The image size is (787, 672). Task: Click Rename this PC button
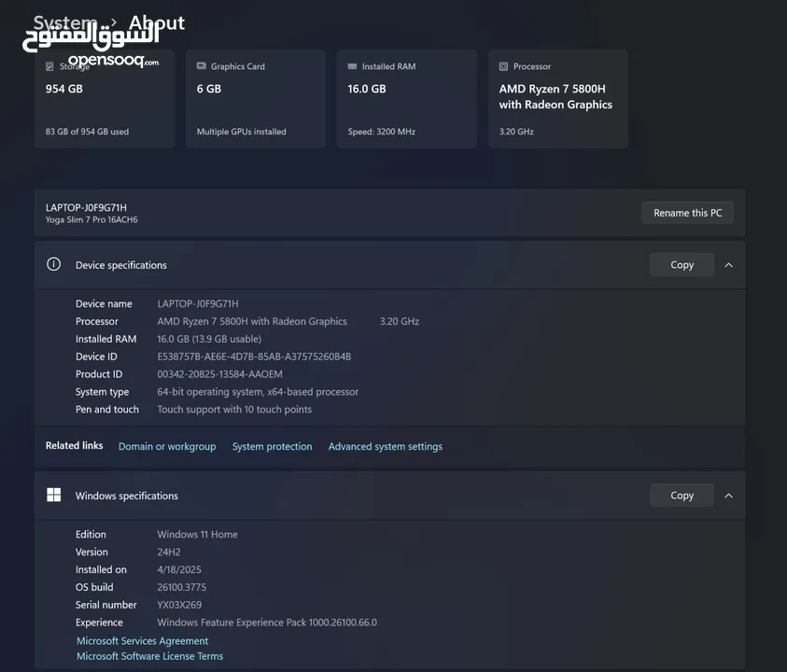tap(688, 213)
